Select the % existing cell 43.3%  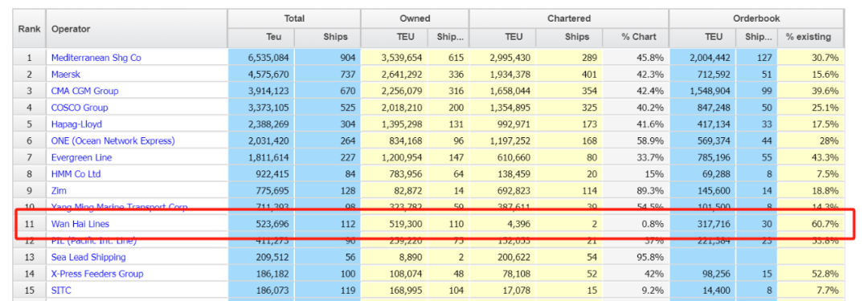811,157
